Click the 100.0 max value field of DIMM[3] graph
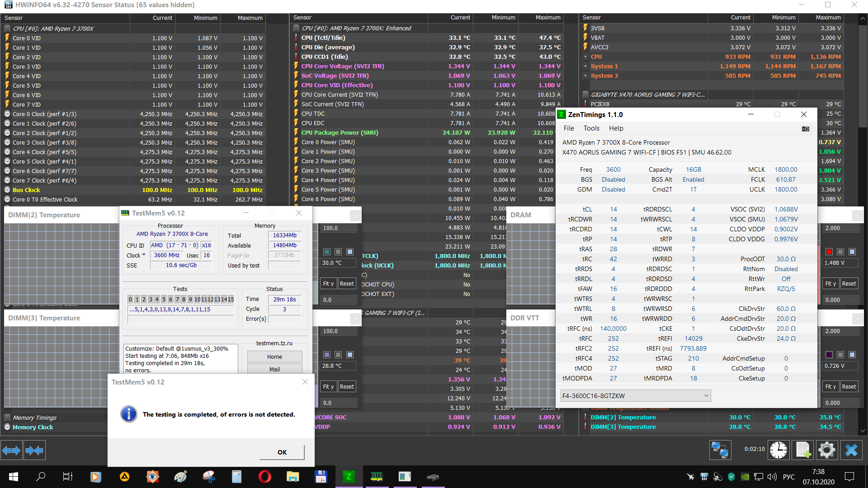Viewport: 868px width, 488px height. click(338, 331)
